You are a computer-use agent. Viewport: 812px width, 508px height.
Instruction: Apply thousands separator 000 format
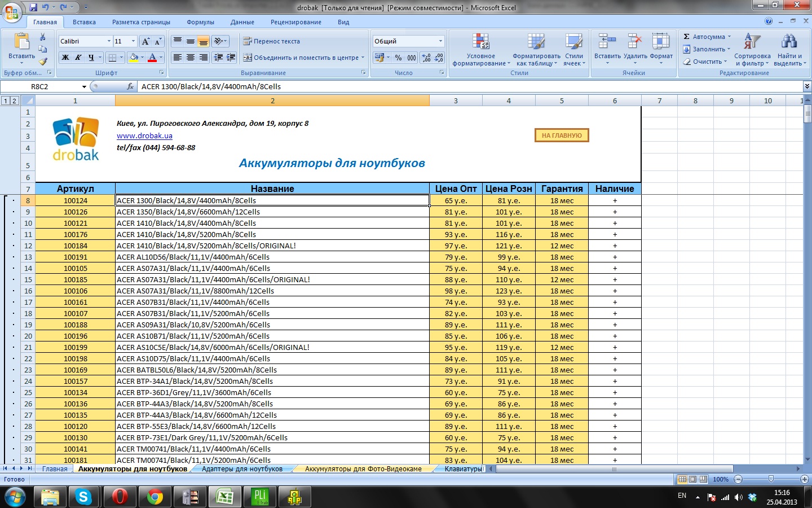pyautogui.click(x=412, y=58)
